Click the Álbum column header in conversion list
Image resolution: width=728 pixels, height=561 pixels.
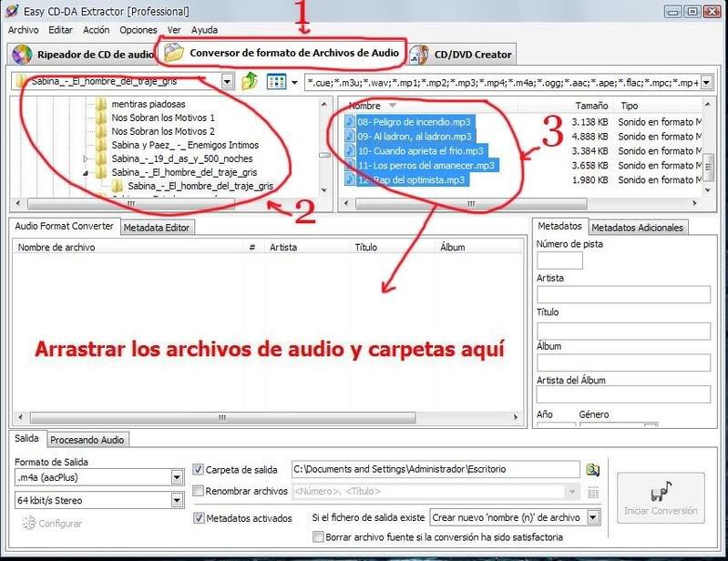479,248
